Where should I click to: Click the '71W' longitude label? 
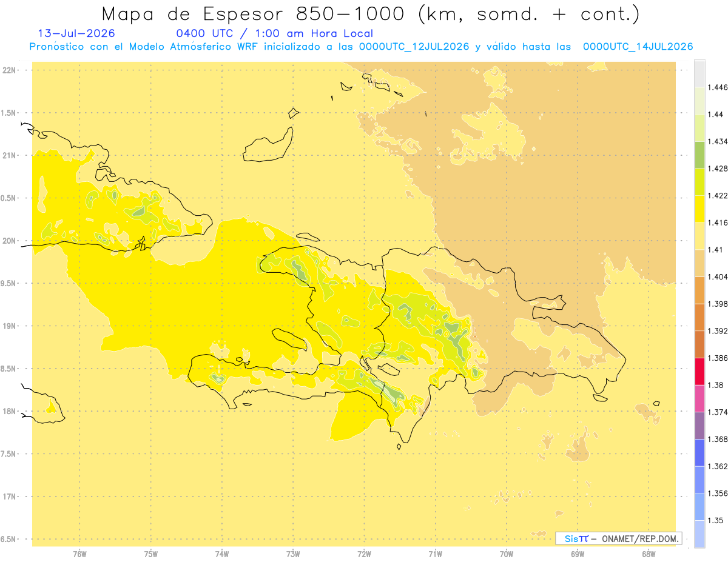pos(435,554)
